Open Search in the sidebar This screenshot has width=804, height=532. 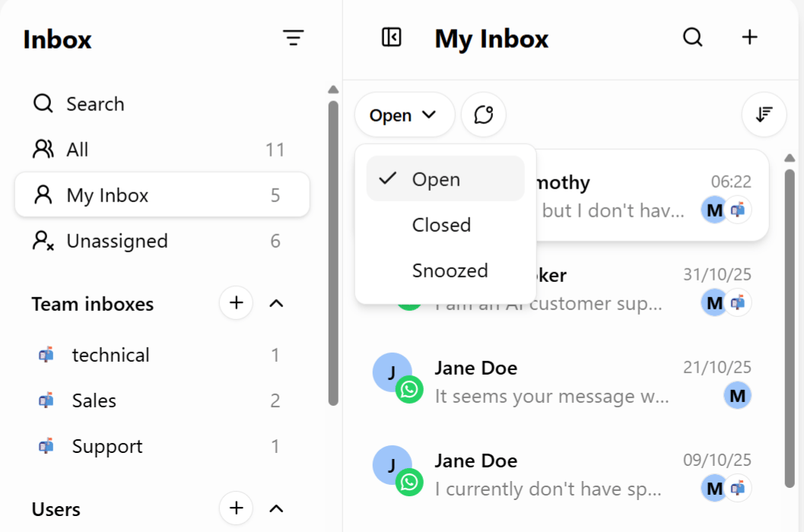[x=162, y=103]
